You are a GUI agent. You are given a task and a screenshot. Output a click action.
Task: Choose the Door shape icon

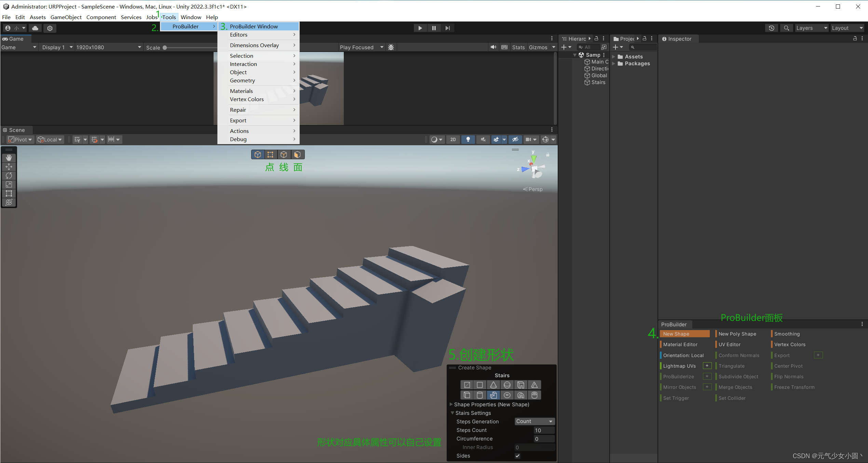point(520,385)
